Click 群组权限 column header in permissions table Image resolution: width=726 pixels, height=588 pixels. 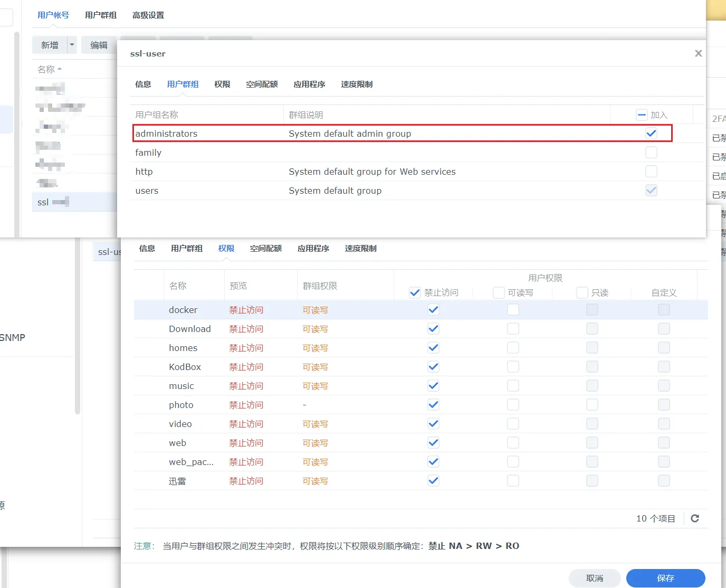point(320,286)
